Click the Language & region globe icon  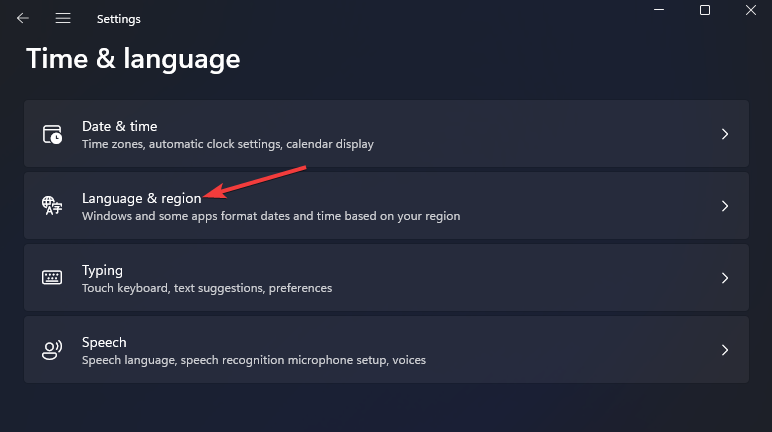pos(52,206)
